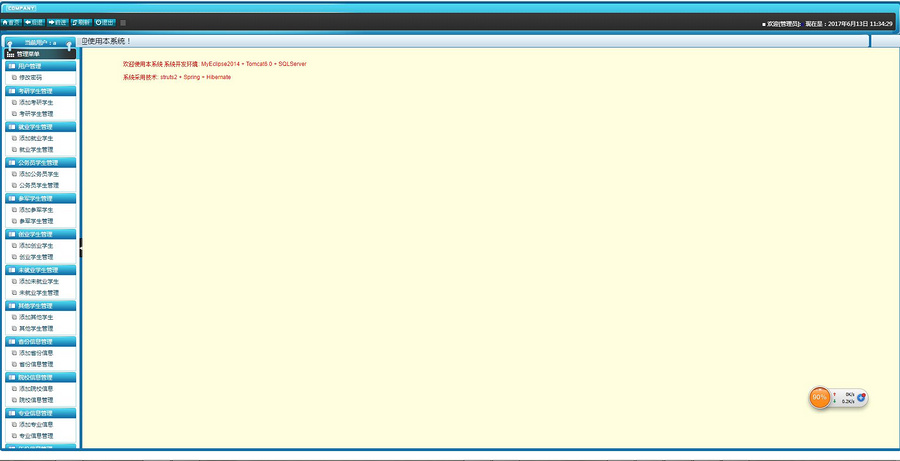Open 专业信息管理 link below 添加专业信息
900x461 pixels.
pyautogui.click(x=36, y=436)
